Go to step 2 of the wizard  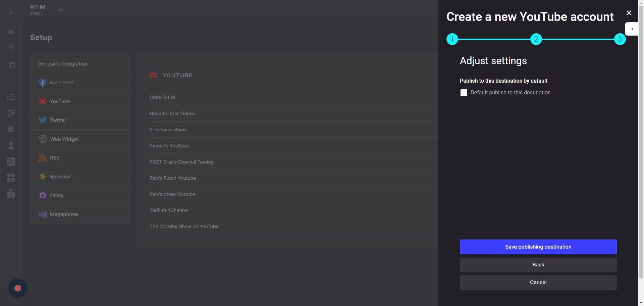tap(536, 39)
